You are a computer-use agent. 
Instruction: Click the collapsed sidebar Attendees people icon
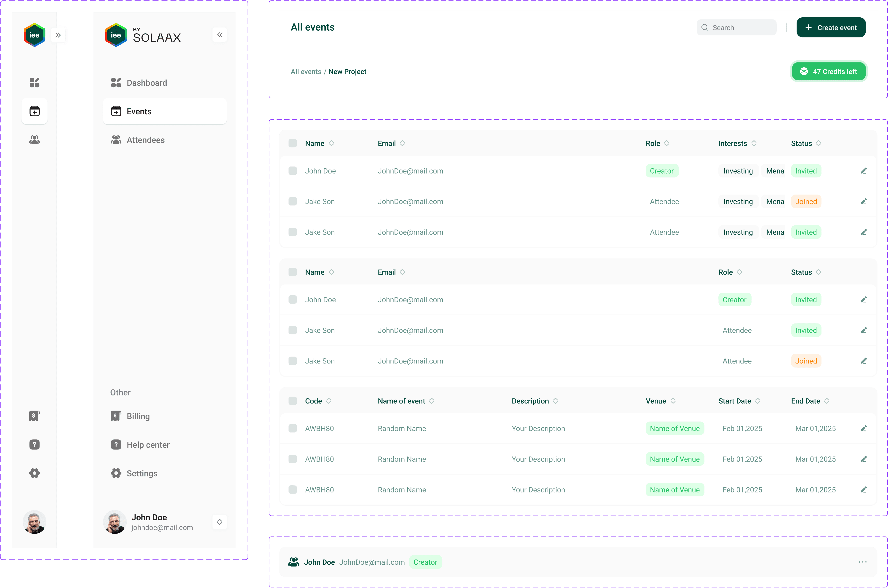(34, 140)
